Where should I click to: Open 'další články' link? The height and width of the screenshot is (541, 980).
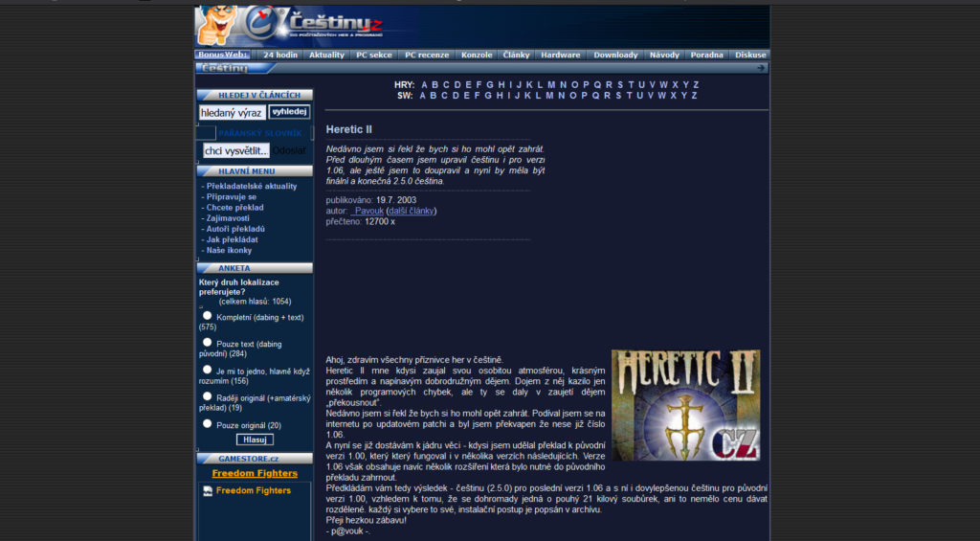point(412,211)
